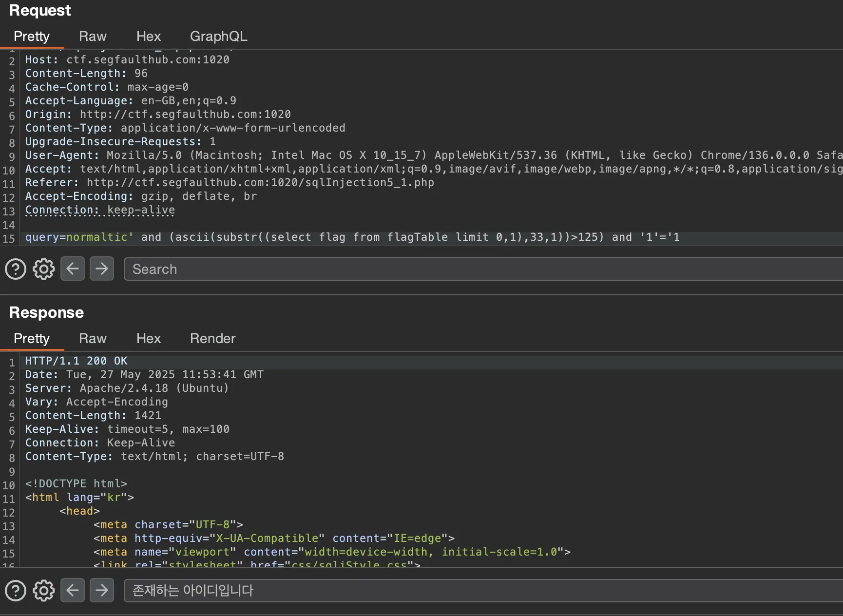
Task: Switch the Request view to Hex
Action: pos(149,37)
